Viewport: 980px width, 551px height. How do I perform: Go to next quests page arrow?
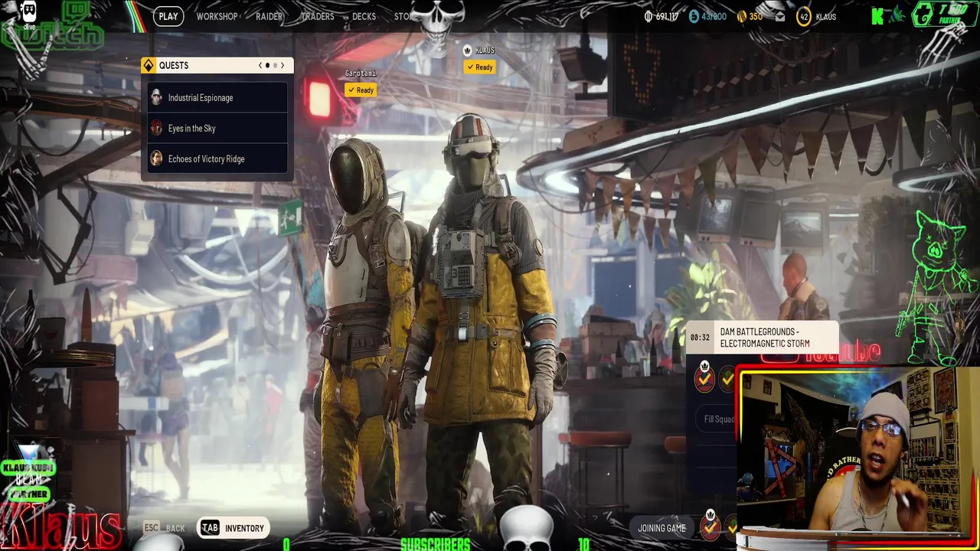tap(282, 66)
